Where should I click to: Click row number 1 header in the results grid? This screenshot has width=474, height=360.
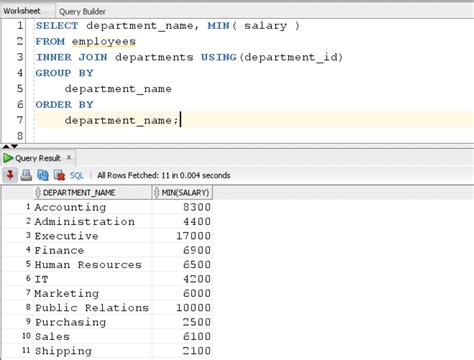coord(28,207)
